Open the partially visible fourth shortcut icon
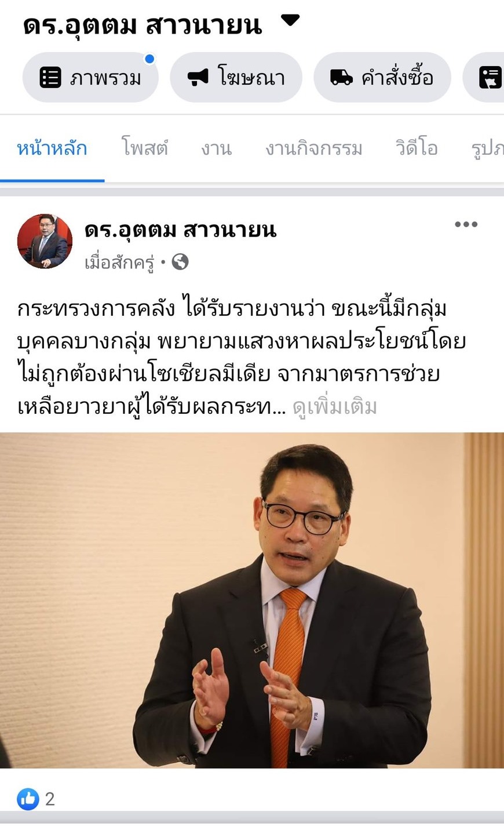 (490, 77)
